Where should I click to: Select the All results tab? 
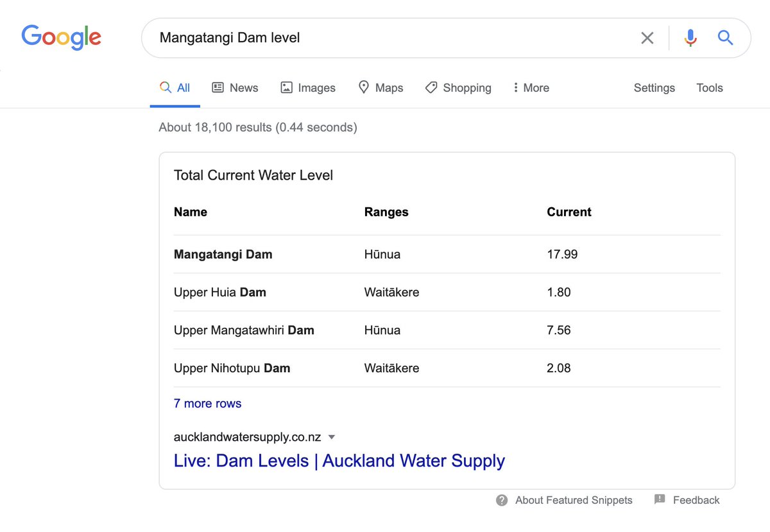click(x=175, y=88)
